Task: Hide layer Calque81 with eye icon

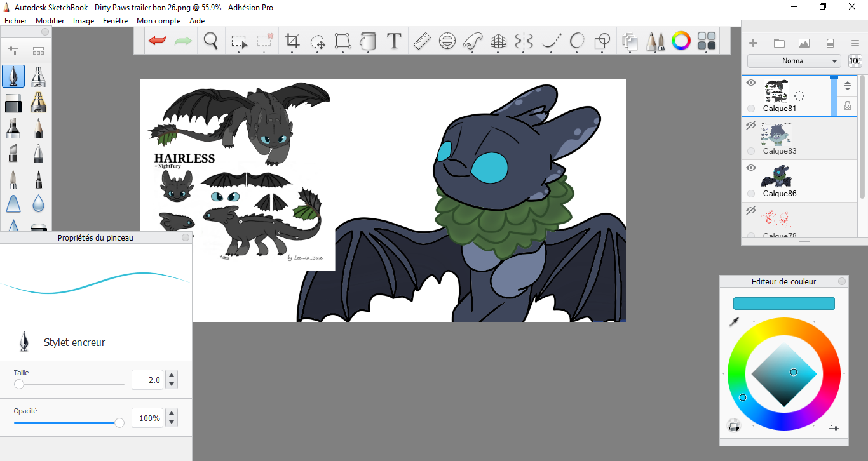Action: coord(751,83)
